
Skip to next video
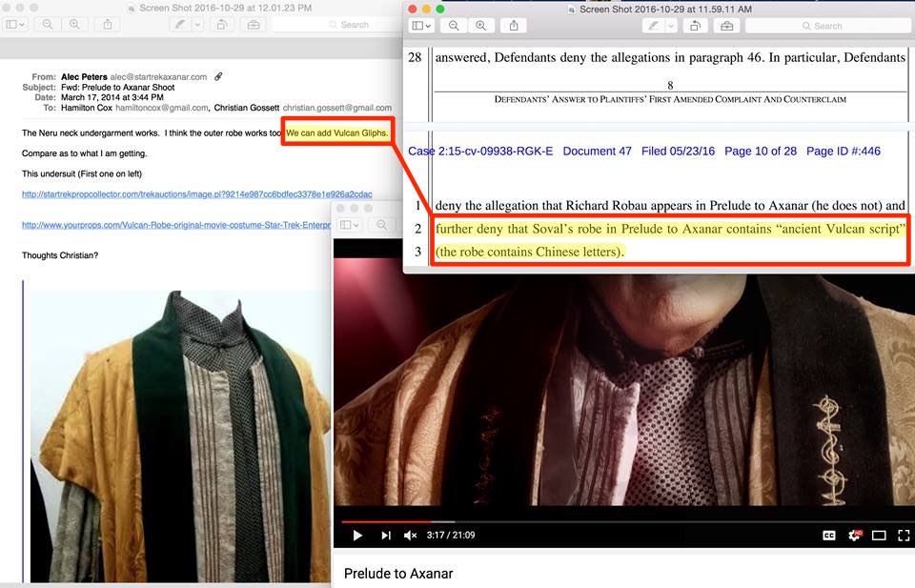(386, 535)
